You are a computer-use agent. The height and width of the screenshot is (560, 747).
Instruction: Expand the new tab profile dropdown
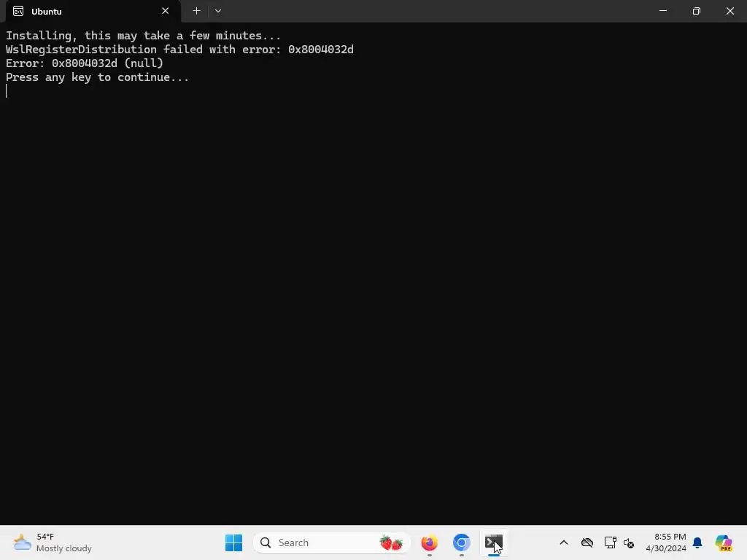[218, 11]
